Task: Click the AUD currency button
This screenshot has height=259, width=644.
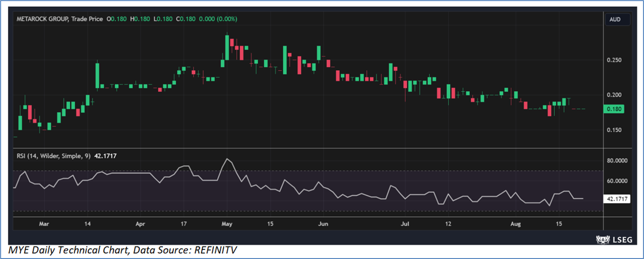Action: pyautogui.click(x=618, y=19)
